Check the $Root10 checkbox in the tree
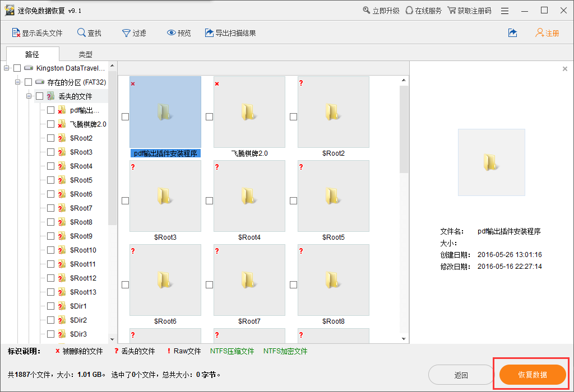Viewport: 574px width, 392px height. [51, 250]
